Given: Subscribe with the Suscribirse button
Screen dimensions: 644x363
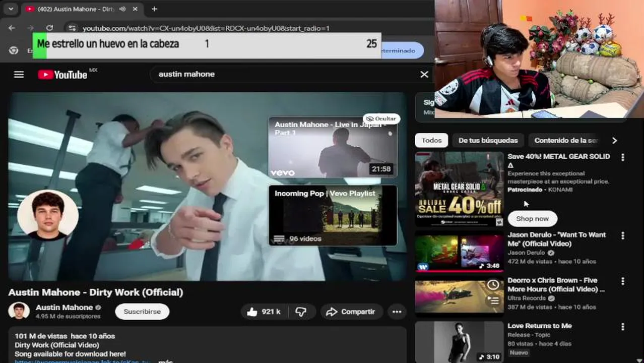Looking at the screenshot, I should (x=142, y=312).
